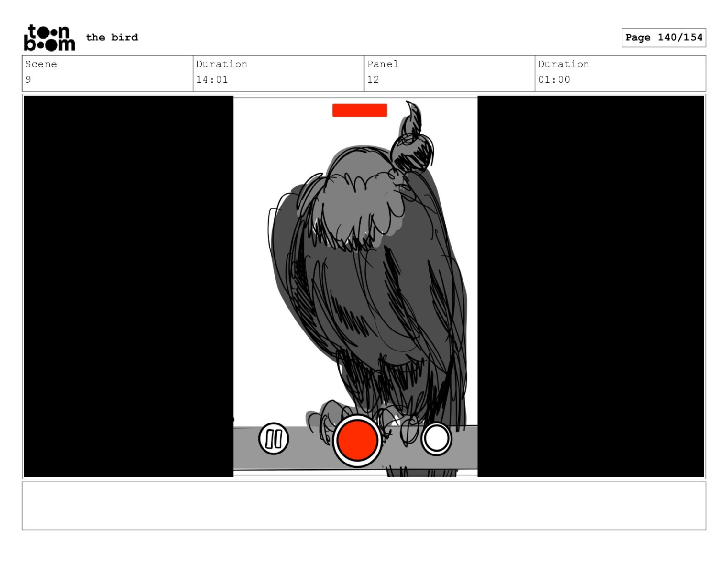Click the 'the bird' project title

(112, 37)
